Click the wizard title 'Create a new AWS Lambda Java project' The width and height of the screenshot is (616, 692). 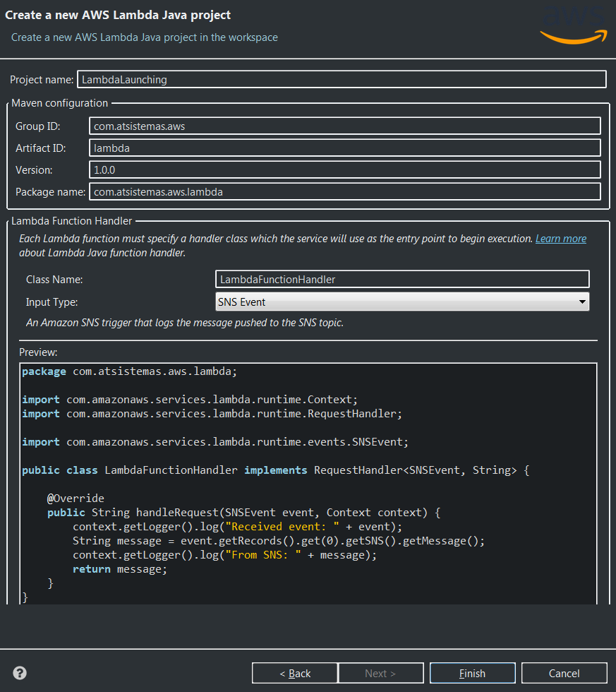click(118, 15)
